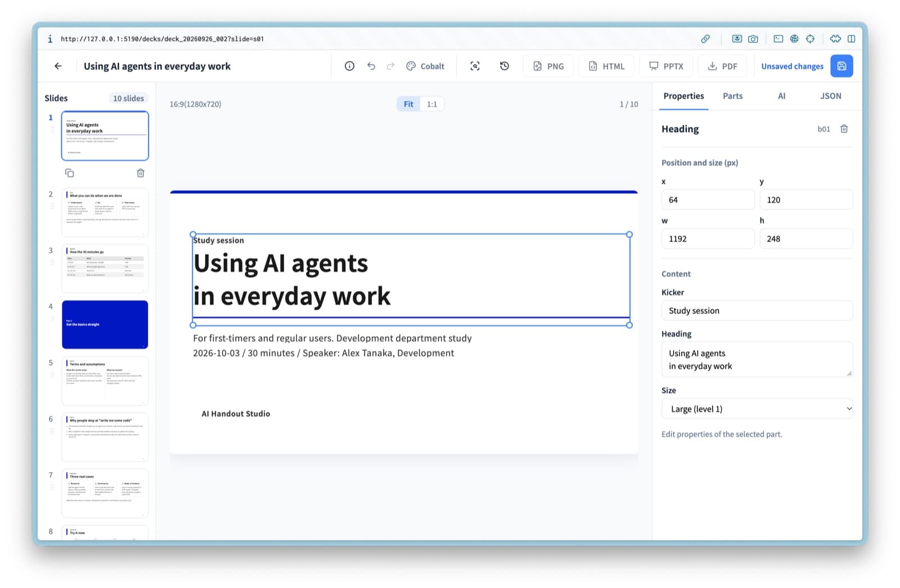The image size is (900, 588).
Task: Export the deck as PNG
Action: [x=548, y=66]
